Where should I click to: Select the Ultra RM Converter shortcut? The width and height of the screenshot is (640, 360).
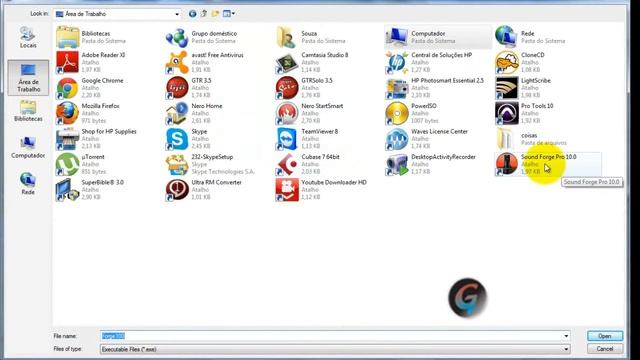(x=204, y=190)
